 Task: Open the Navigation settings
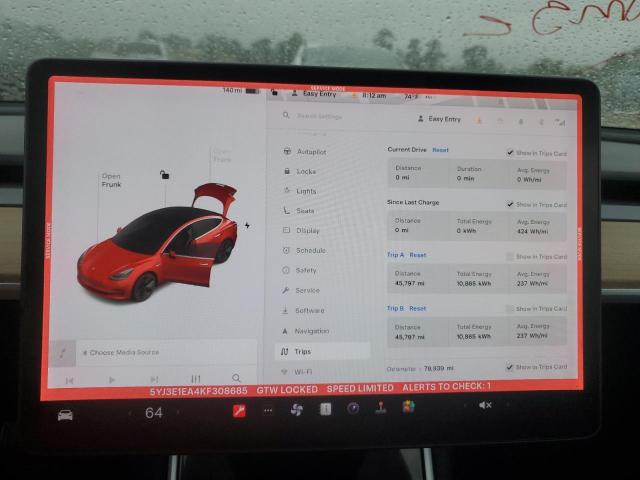pos(305,331)
